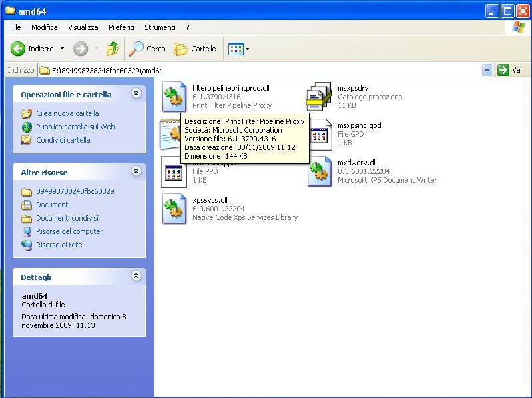Open Documenti condivisi link
Viewport: 532px width, 398px height.
click(x=67, y=218)
